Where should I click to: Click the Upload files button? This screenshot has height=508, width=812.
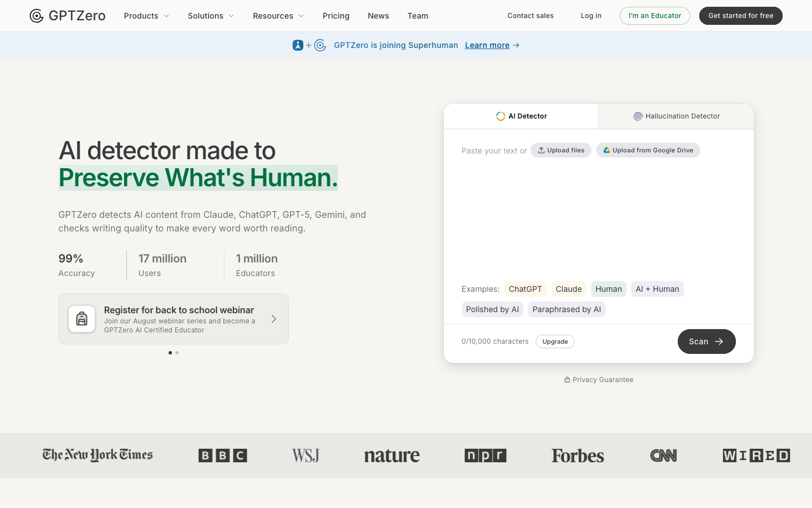click(561, 150)
